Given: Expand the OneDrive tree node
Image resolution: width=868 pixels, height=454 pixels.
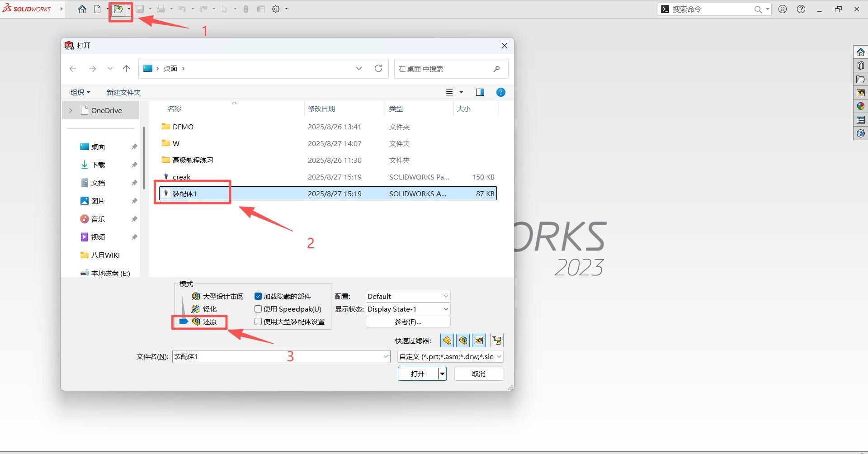Looking at the screenshot, I should (x=71, y=110).
